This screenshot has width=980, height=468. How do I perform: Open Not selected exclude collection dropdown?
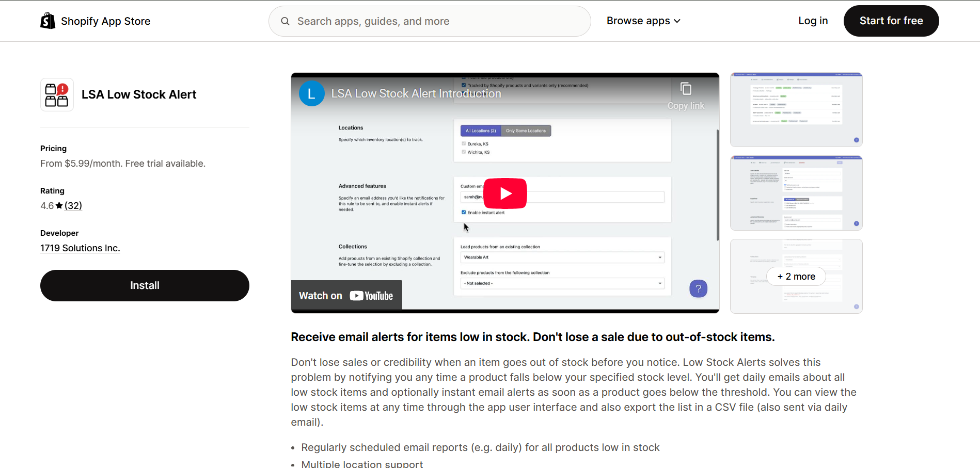tap(562, 283)
